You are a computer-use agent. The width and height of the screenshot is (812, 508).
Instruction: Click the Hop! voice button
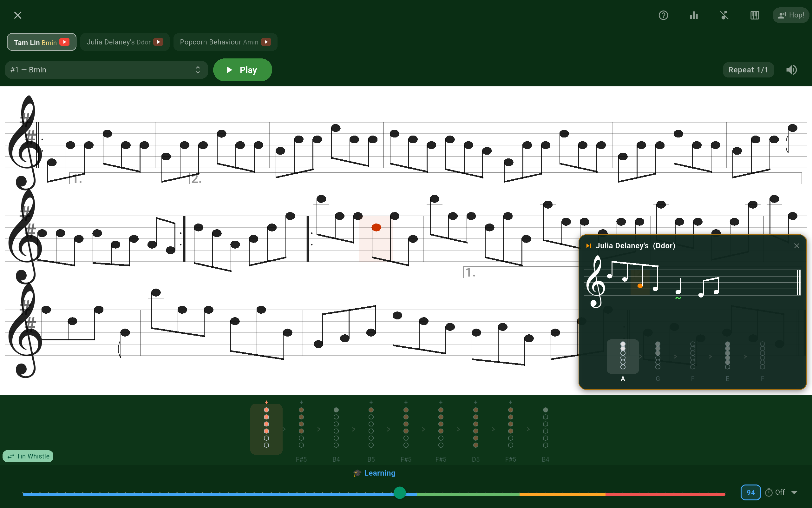point(791,15)
